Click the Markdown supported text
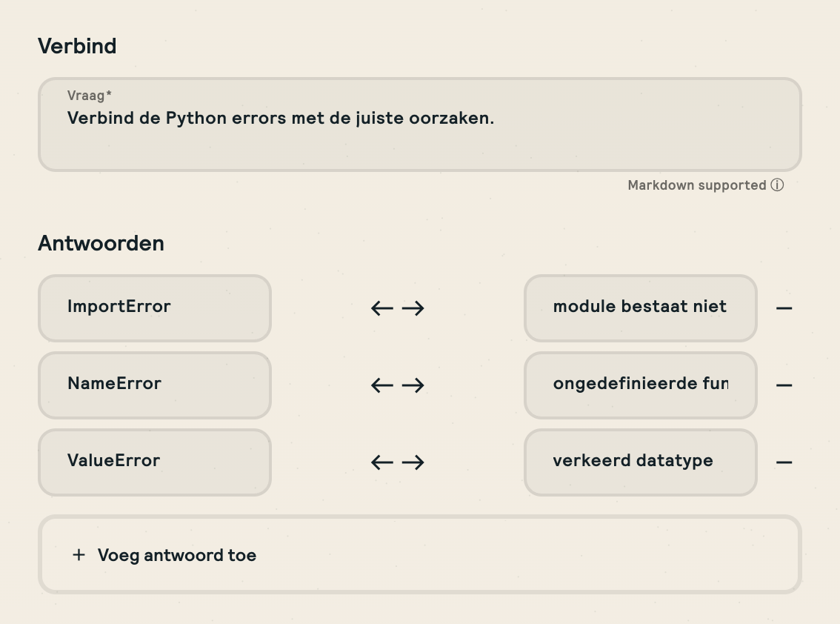The image size is (840, 624). 696,185
